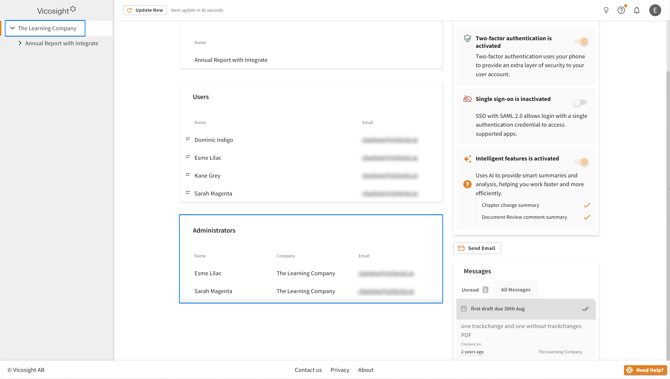
Task: Click message icon on first draft row
Action: 464,308
